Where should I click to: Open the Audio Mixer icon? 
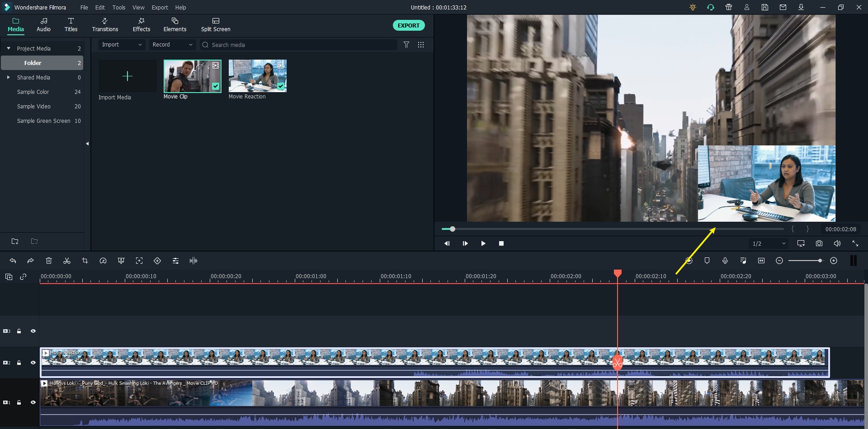(x=743, y=261)
